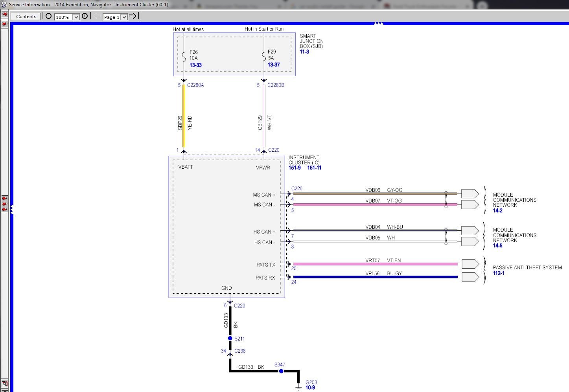Click the top panel splitter handle
The height and width of the screenshot is (392, 569).
pyautogui.click(x=378, y=24)
